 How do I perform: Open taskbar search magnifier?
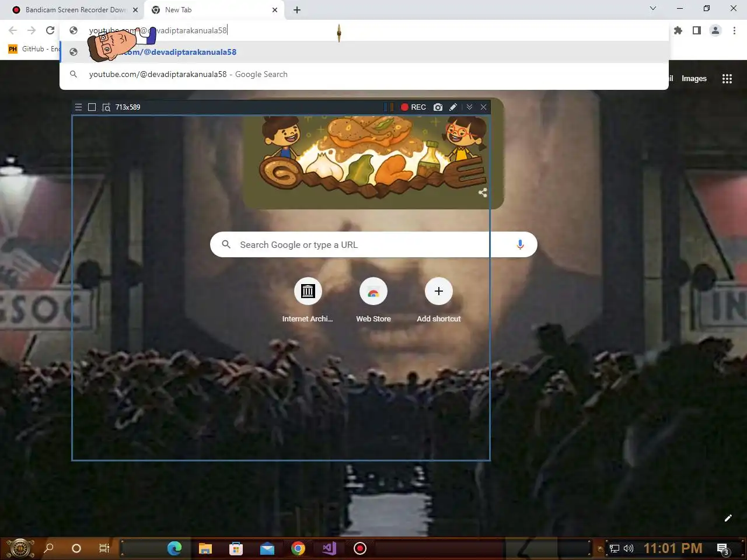click(x=49, y=548)
